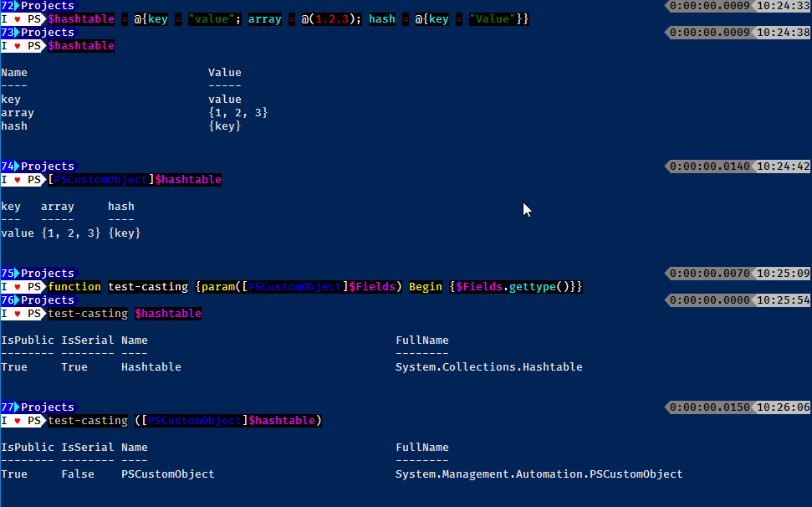Click "$Fields" parameter after PSCustomObject type
Image resolution: width=812 pixels, height=507 pixels.
(x=372, y=286)
